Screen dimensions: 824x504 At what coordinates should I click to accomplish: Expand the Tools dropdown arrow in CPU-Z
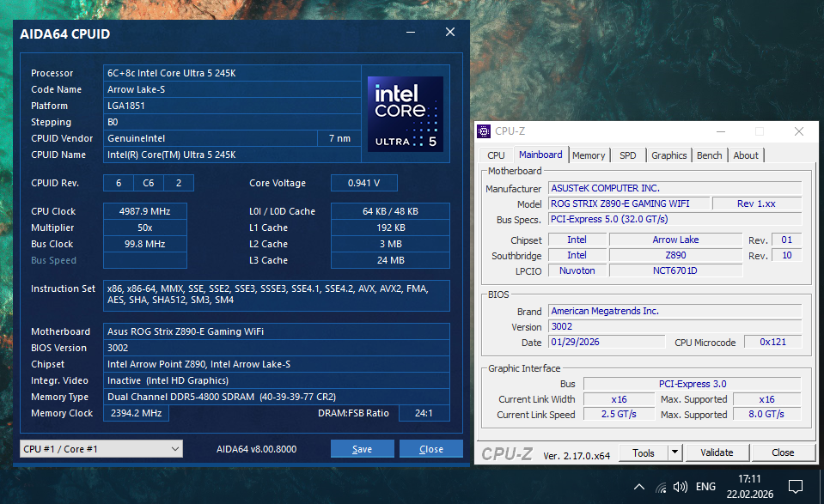pyautogui.click(x=674, y=452)
